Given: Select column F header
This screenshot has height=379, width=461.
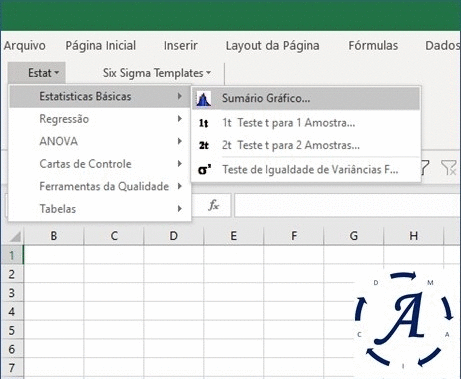Looking at the screenshot, I should pos(294,236).
